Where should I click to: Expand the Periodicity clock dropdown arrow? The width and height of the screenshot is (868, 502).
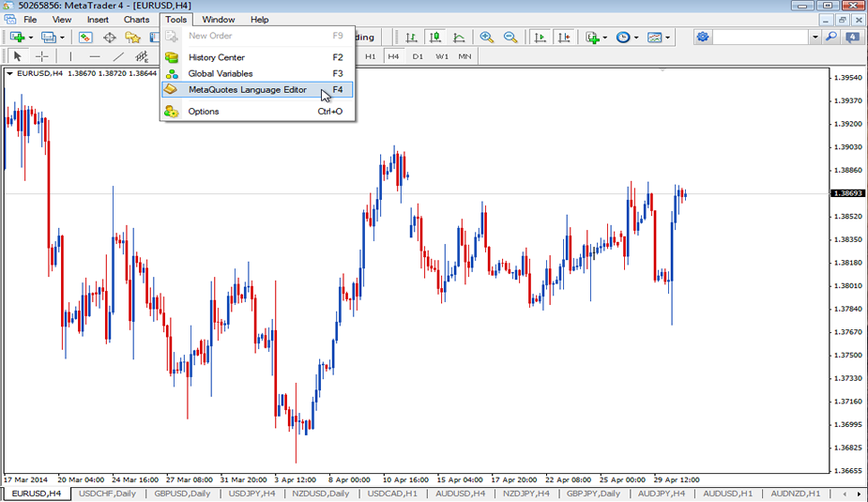point(636,38)
